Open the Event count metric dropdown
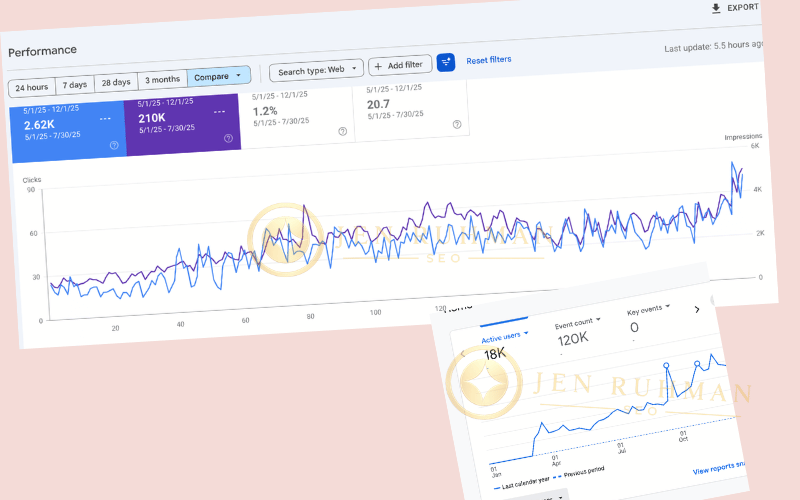The width and height of the screenshot is (800, 500). (x=578, y=323)
